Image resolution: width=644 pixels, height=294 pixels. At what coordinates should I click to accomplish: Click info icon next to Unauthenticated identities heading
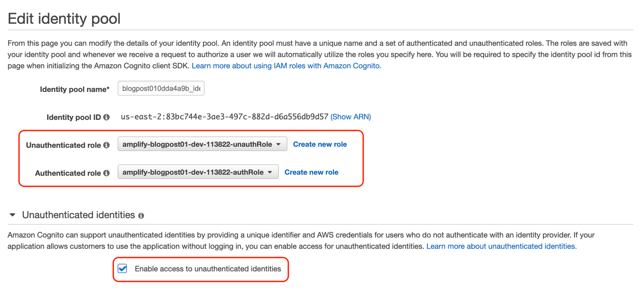click(141, 216)
